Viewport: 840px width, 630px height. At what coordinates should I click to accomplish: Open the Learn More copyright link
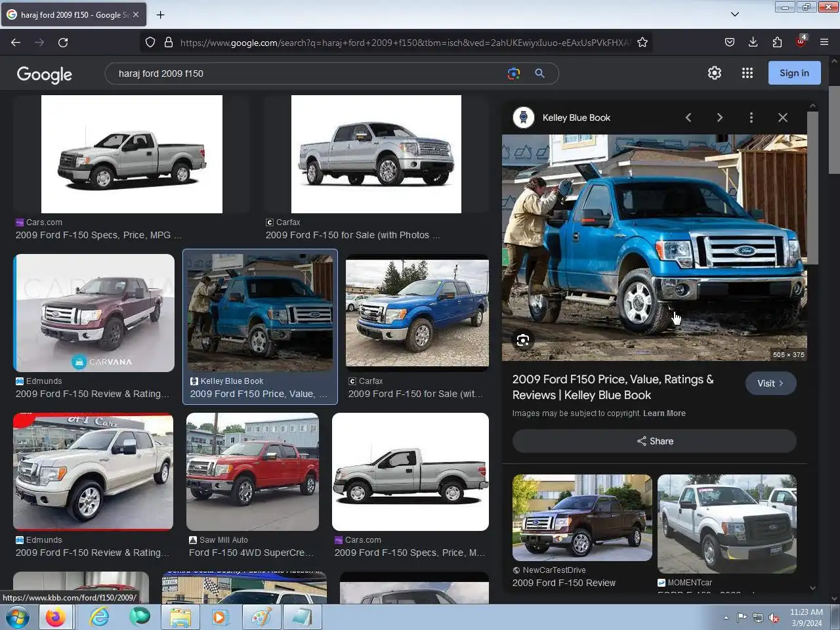pyautogui.click(x=664, y=413)
